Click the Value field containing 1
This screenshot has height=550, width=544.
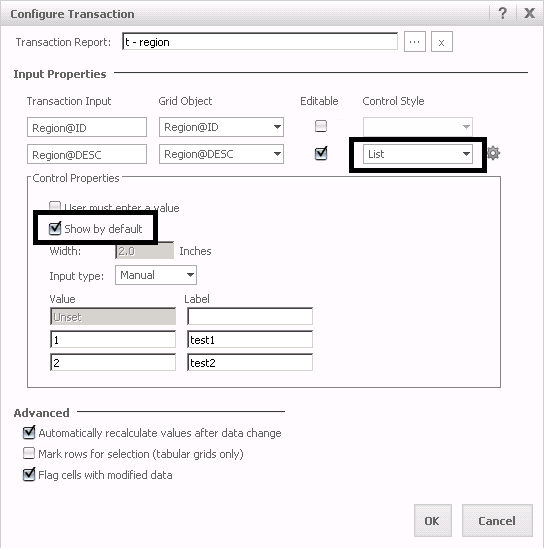113,340
